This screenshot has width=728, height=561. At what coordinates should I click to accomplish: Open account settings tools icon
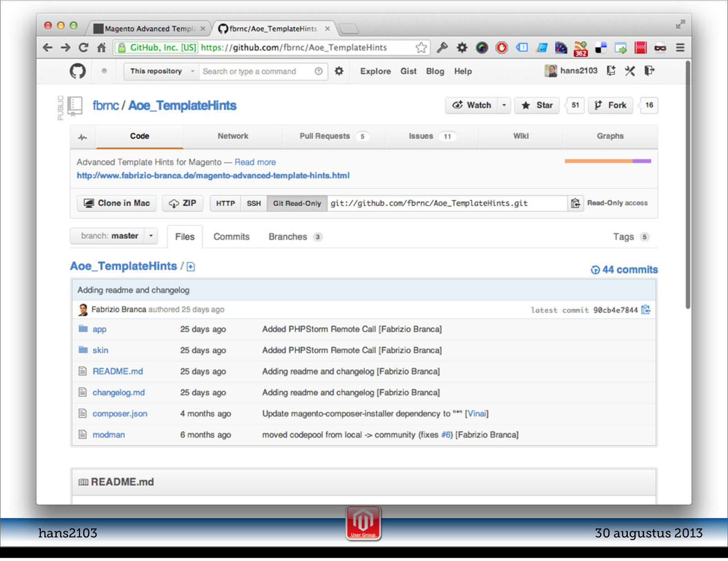pos(630,71)
